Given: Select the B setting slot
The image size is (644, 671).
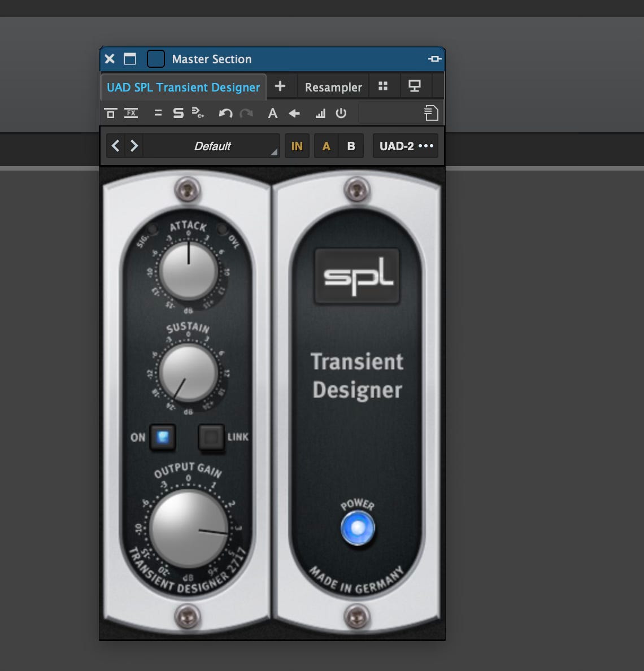Looking at the screenshot, I should click(351, 146).
